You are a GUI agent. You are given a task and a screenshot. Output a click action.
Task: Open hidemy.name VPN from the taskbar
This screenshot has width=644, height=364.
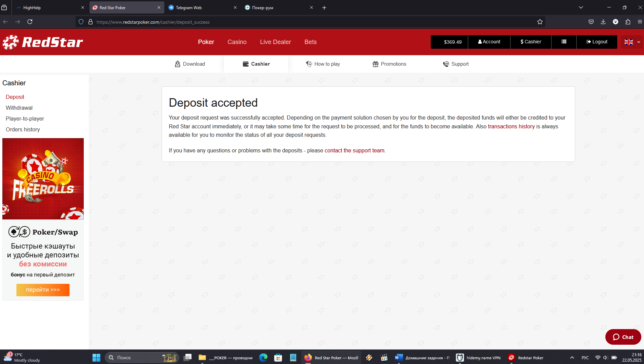(478, 358)
